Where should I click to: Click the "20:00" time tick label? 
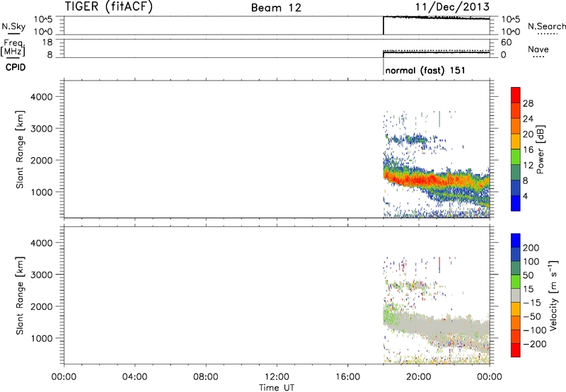pyautogui.click(x=418, y=377)
